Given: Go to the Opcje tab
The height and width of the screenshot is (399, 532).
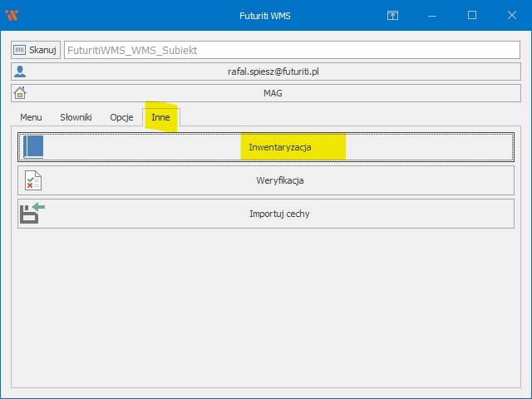Looking at the screenshot, I should click(121, 117).
